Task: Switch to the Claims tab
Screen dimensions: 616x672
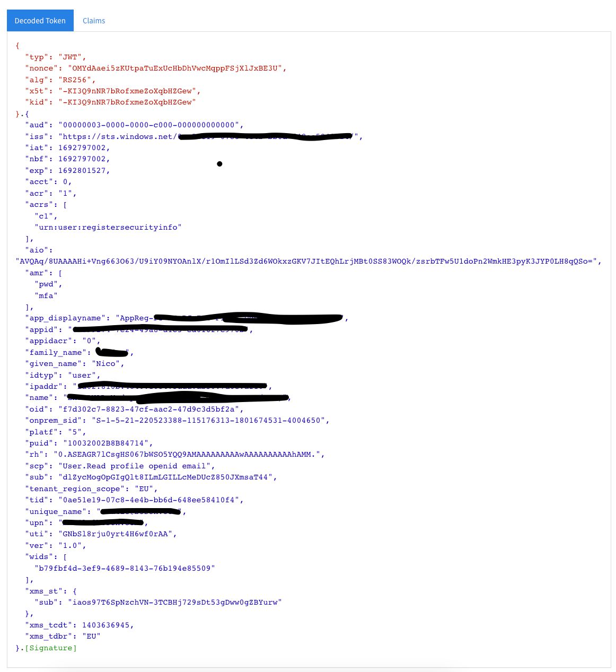Action: point(94,21)
